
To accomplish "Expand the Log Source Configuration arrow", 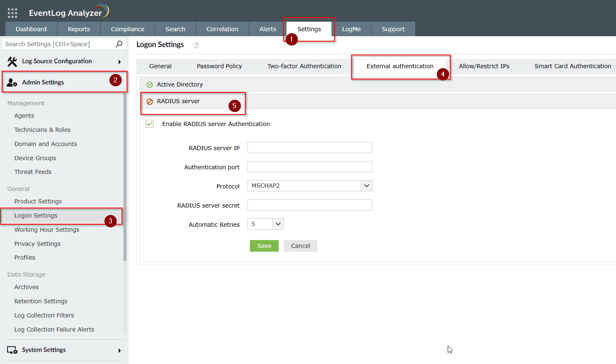I will point(120,62).
